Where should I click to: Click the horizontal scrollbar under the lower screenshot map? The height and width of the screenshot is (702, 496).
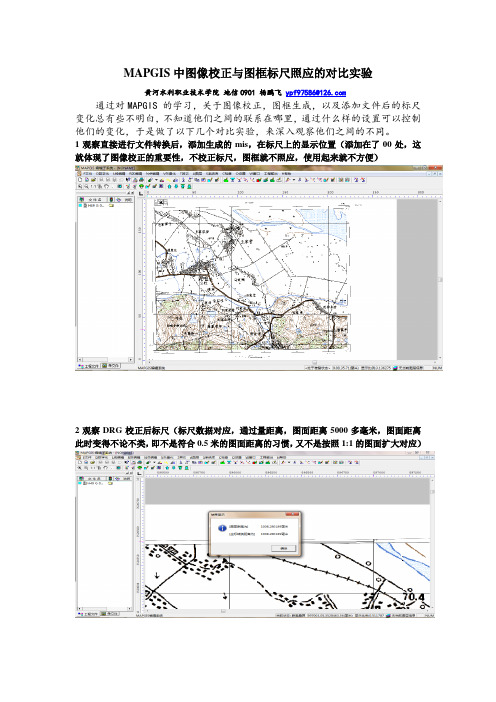(286, 611)
